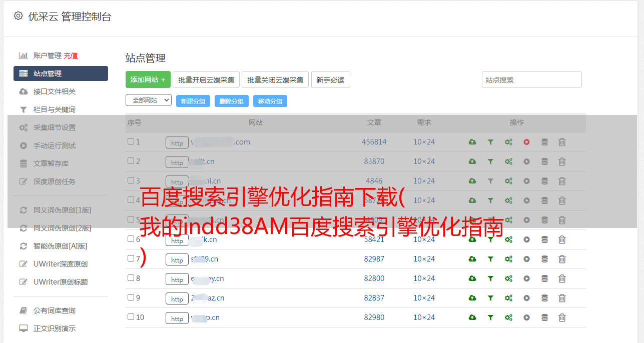Viewport: 644px width, 343px height.
Task: Open 接口文件相关 in the sidebar
Action: point(55,91)
